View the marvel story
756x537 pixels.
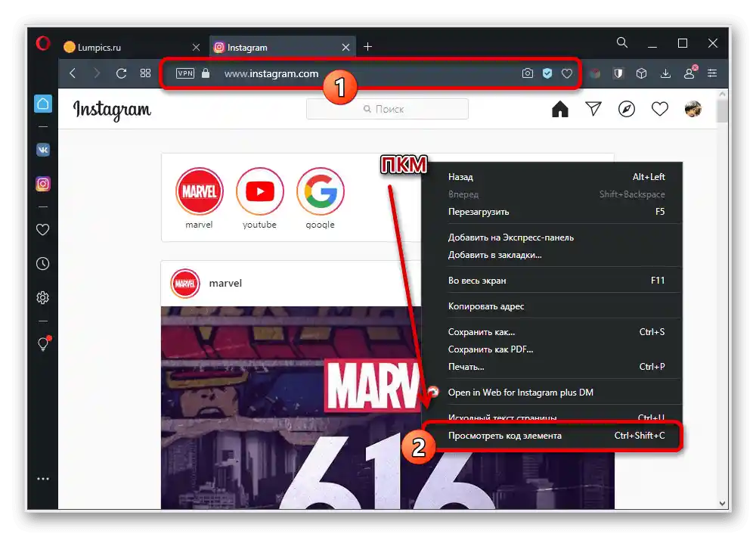pyautogui.click(x=199, y=191)
